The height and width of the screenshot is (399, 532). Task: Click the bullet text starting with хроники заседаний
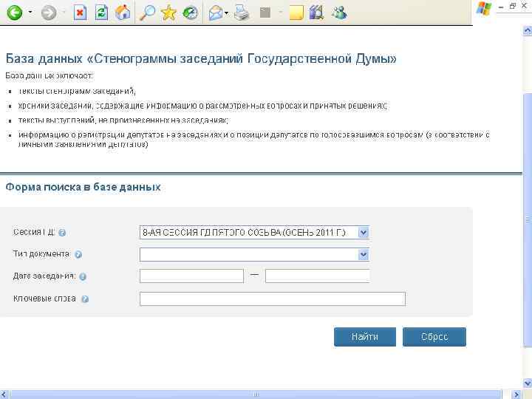pyautogui.click(x=202, y=106)
